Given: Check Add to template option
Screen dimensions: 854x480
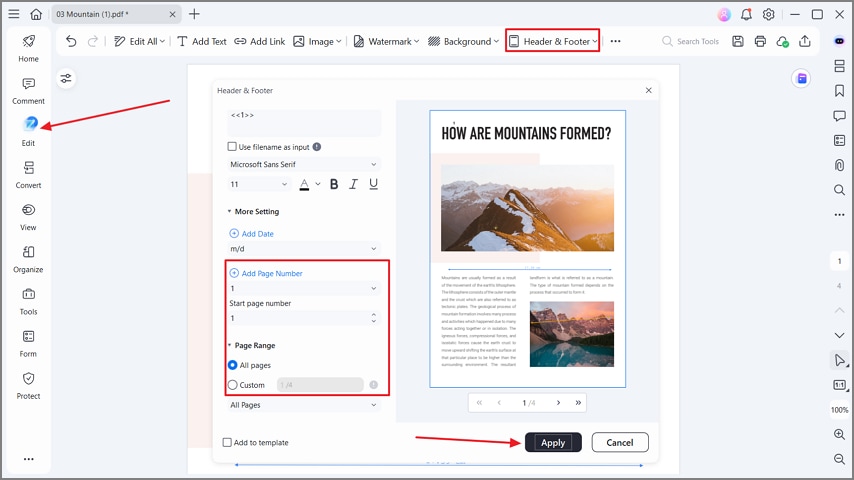Looking at the screenshot, I should click(x=227, y=442).
